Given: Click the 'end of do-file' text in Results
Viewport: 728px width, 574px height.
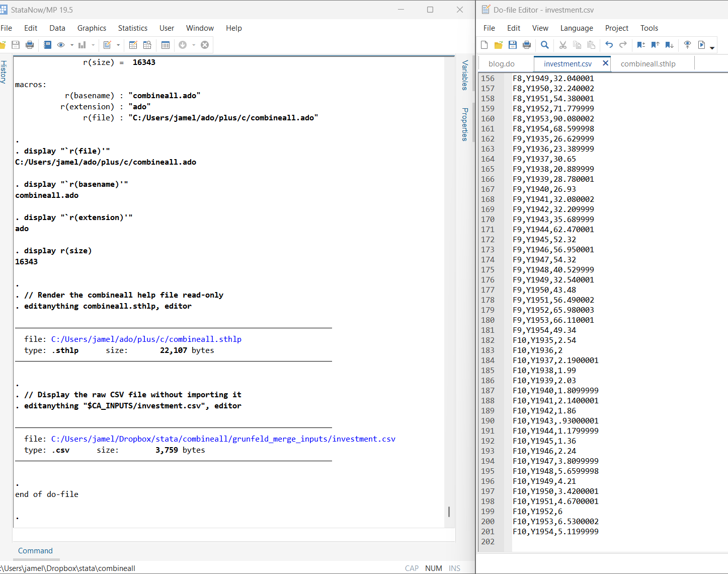Looking at the screenshot, I should click(47, 494).
